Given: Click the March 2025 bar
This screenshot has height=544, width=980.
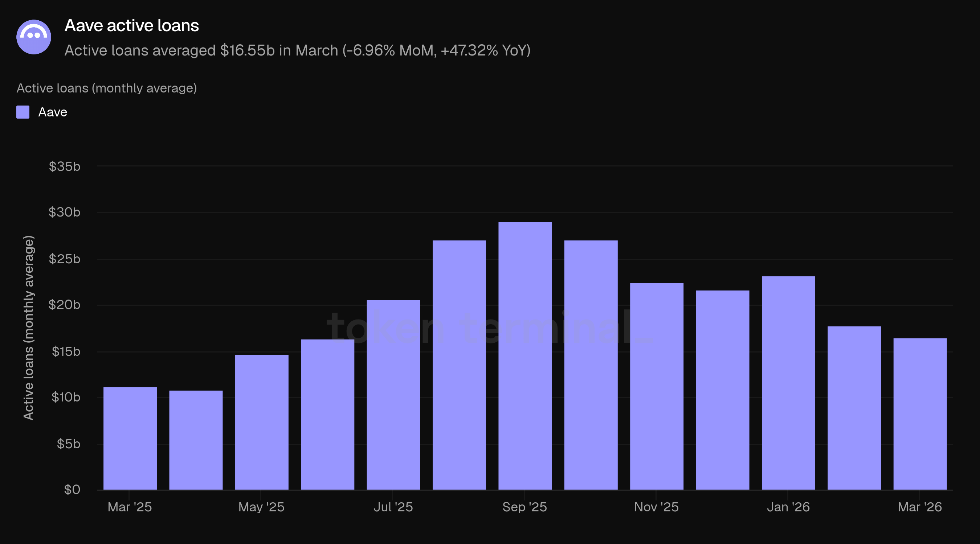Looking at the screenshot, I should tap(130, 438).
